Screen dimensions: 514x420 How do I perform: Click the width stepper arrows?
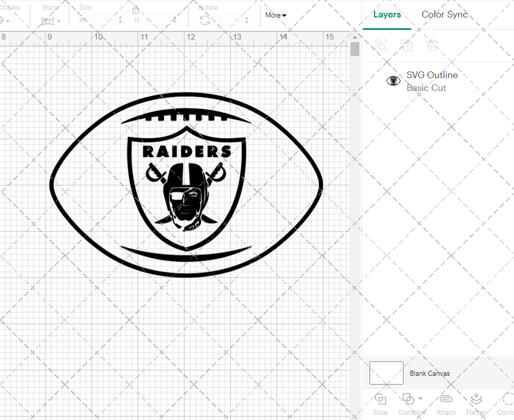(x=120, y=20)
